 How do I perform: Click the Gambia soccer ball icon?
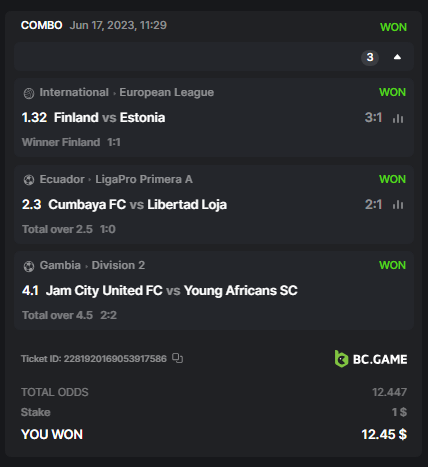pyautogui.click(x=29, y=266)
